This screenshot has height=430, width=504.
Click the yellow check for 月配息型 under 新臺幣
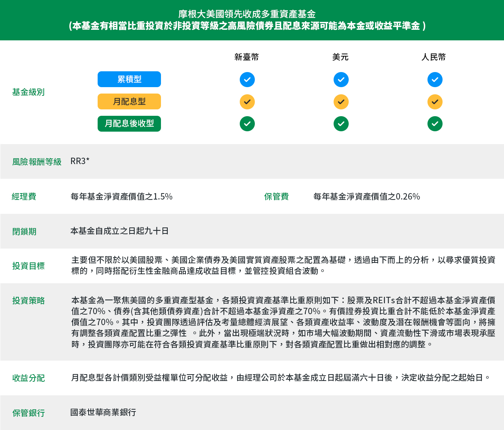(x=247, y=102)
